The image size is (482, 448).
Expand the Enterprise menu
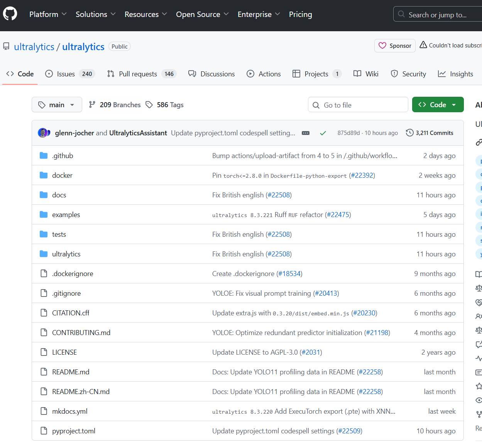click(259, 14)
